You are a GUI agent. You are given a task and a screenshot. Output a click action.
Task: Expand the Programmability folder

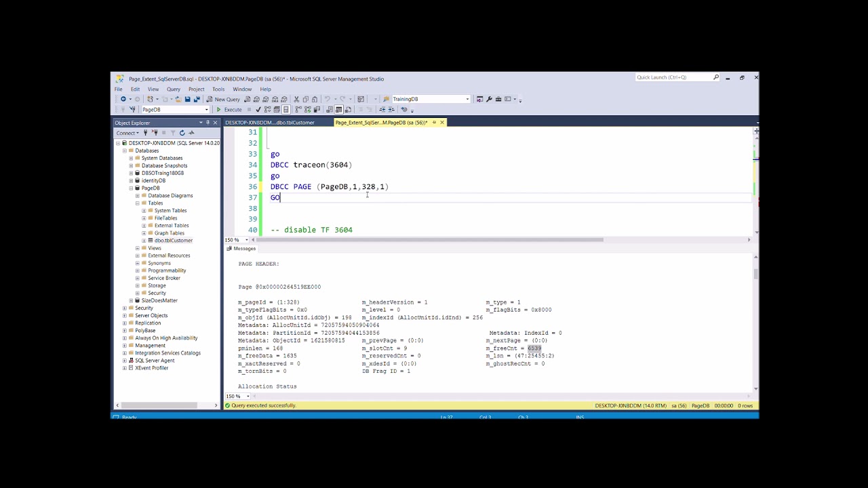point(137,270)
